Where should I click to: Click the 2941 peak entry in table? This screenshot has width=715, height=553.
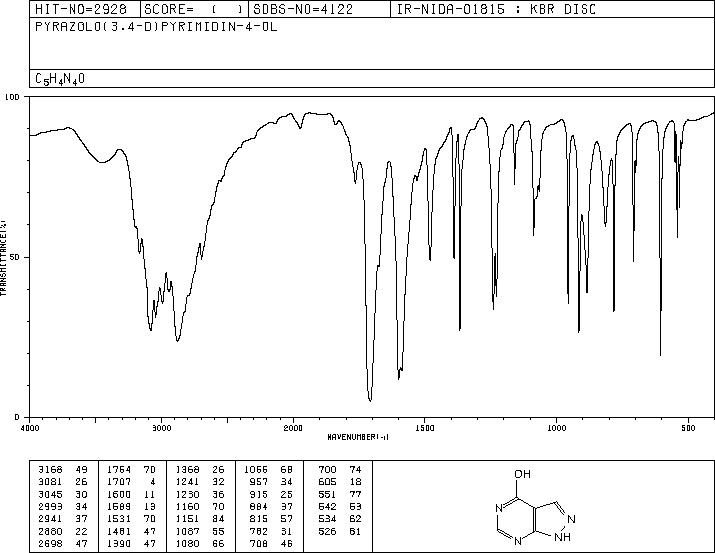pyautogui.click(x=62, y=519)
